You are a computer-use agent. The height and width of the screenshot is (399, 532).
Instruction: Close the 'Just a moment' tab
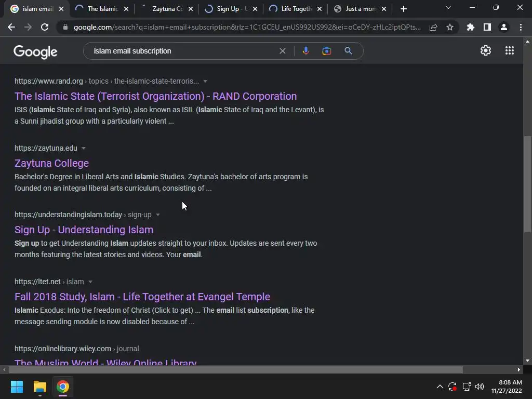coord(384,9)
